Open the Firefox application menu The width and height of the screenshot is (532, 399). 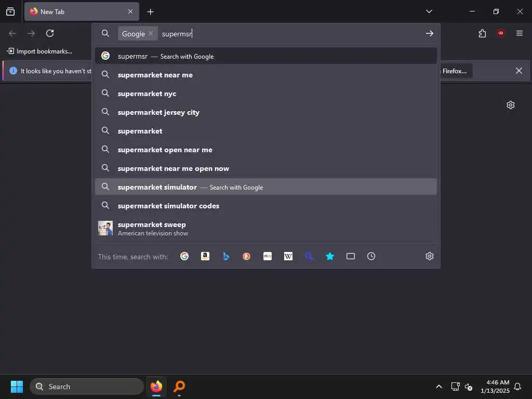520,33
